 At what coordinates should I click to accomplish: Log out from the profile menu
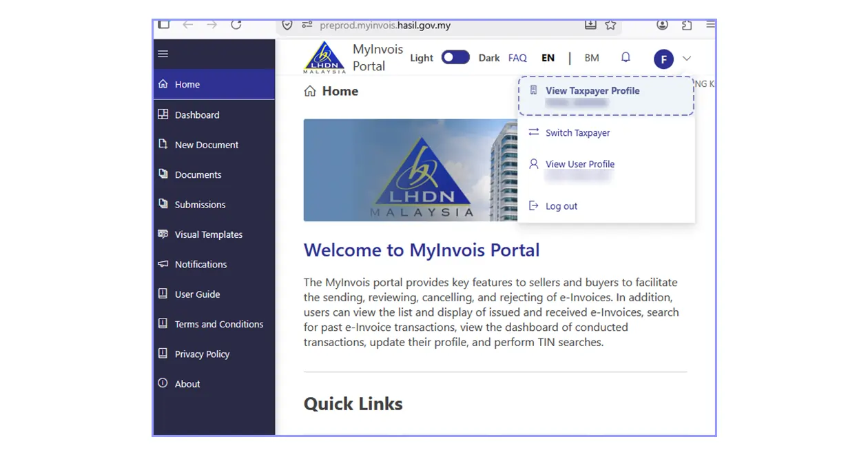(560, 205)
